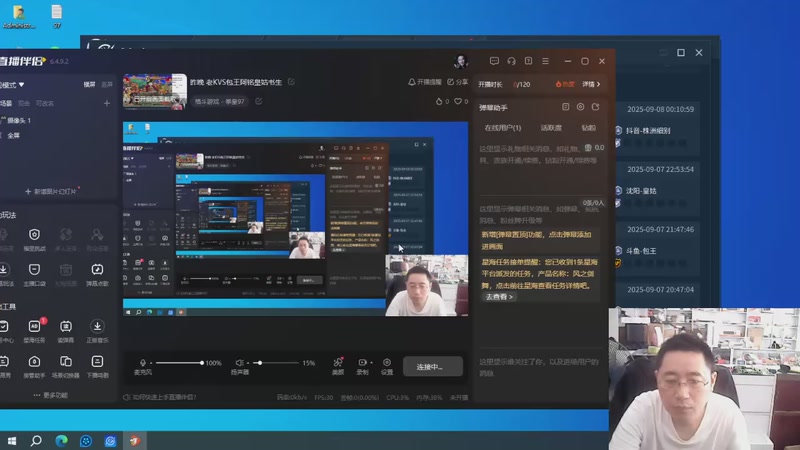Open the message chat icon in title bar

(494, 61)
